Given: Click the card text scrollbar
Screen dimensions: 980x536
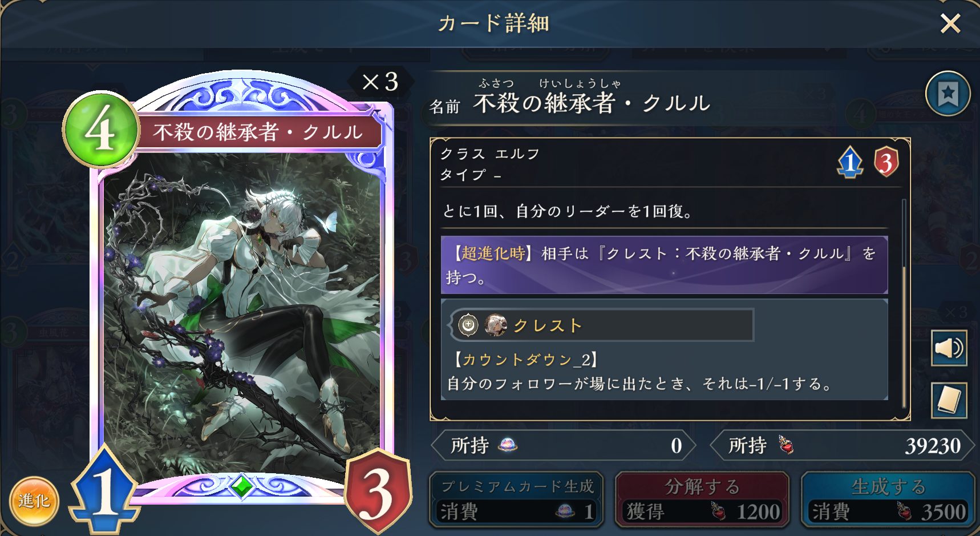Looking at the screenshot, I should 904,303.
